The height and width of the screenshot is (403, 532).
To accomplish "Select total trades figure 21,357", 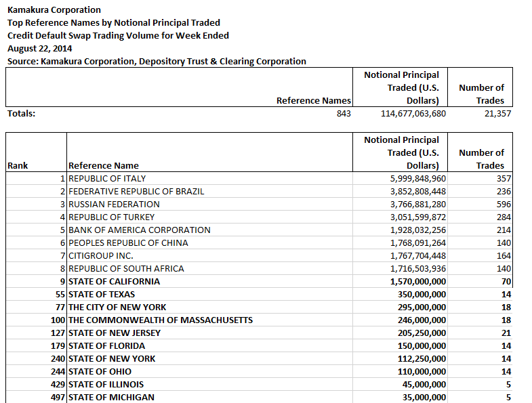I will tap(497, 113).
